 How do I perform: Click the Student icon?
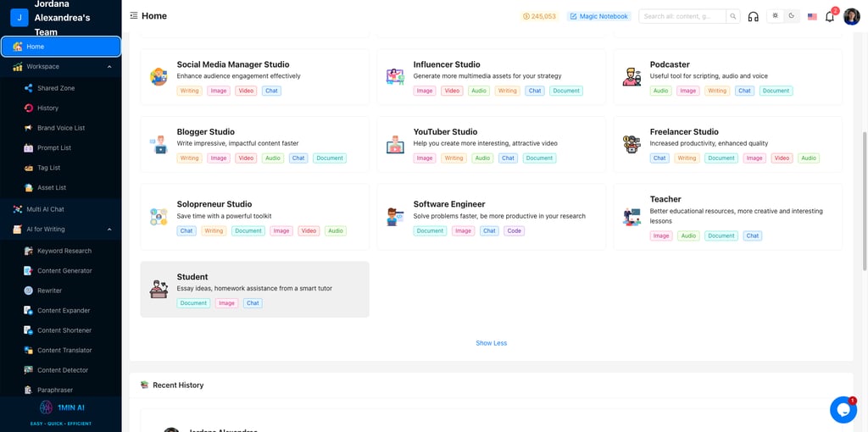[x=159, y=290]
